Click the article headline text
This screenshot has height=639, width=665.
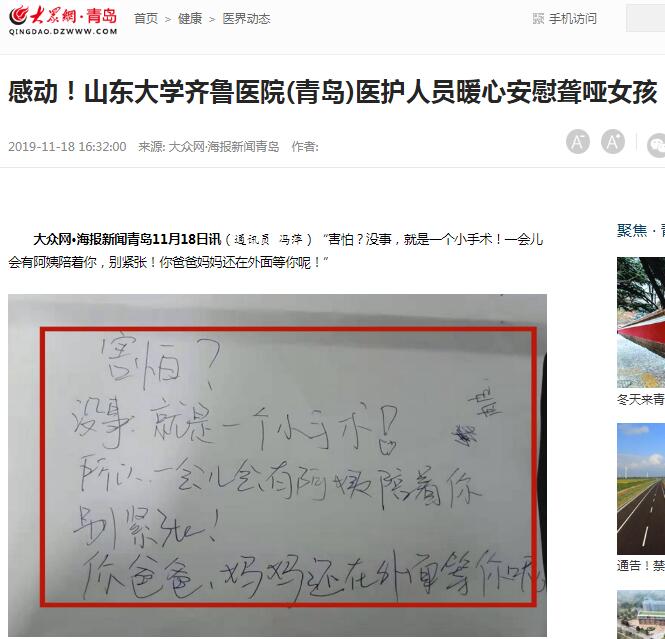[332, 92]
